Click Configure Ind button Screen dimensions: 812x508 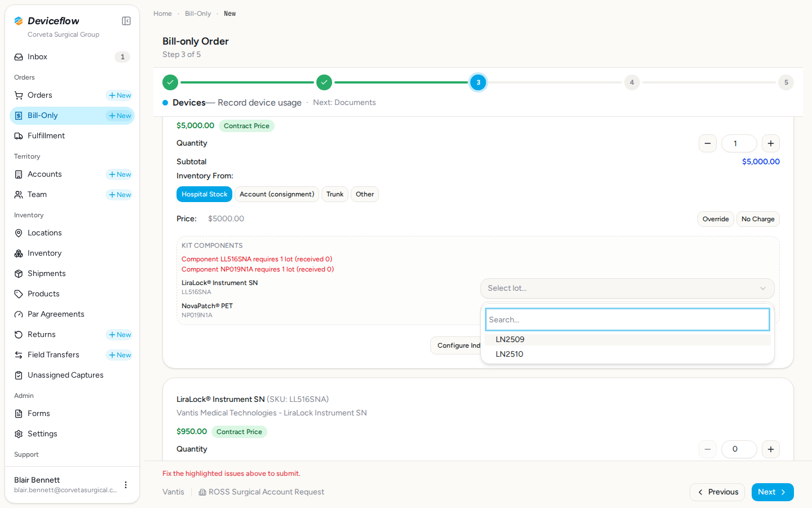point(456,345)
